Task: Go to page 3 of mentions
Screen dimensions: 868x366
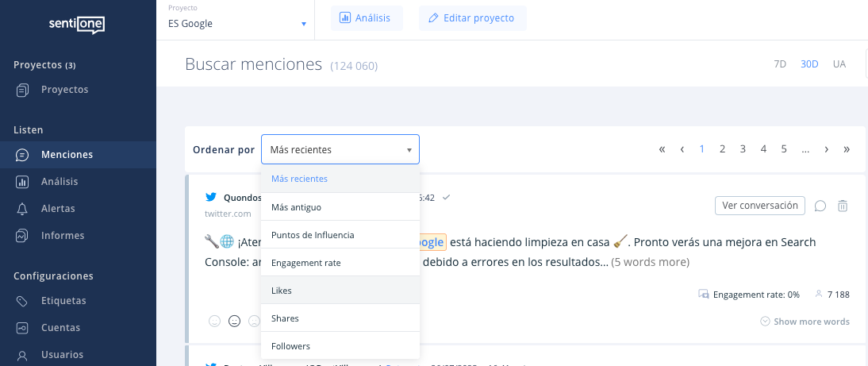Action: click(x=743, y=149)
